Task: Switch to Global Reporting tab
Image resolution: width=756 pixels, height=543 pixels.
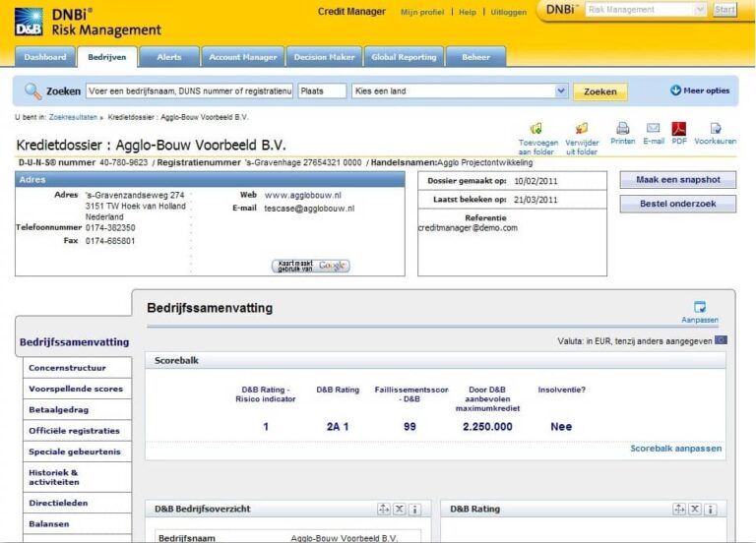Action: [x=404, y=57]
